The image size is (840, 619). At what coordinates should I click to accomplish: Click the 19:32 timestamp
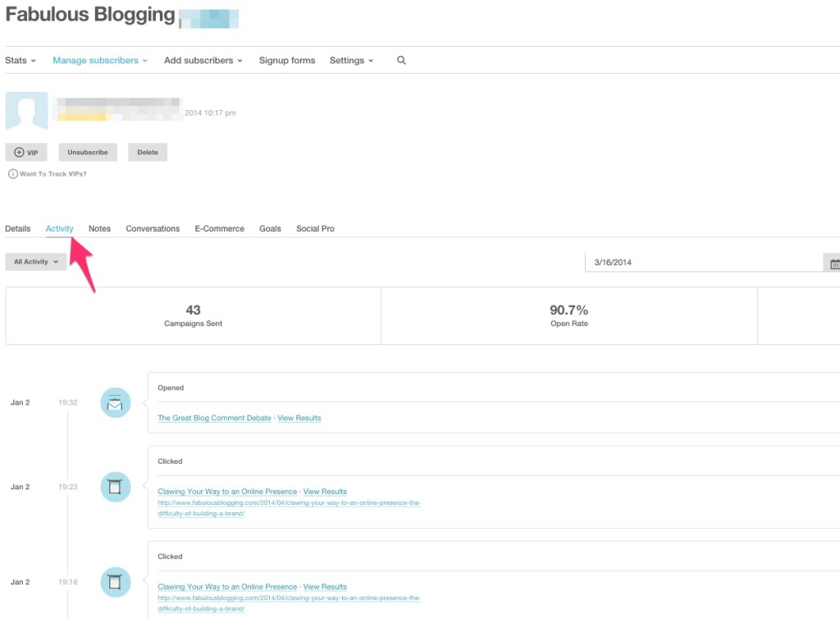coord(68,402)
